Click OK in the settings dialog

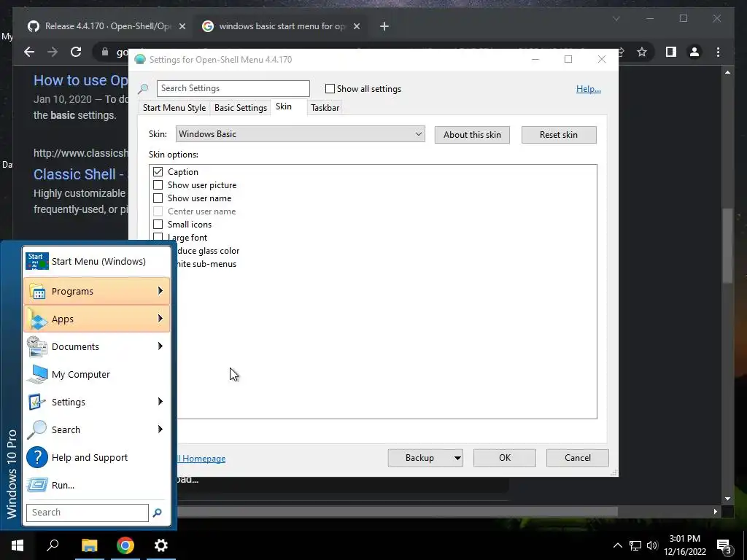coord(505,458)
